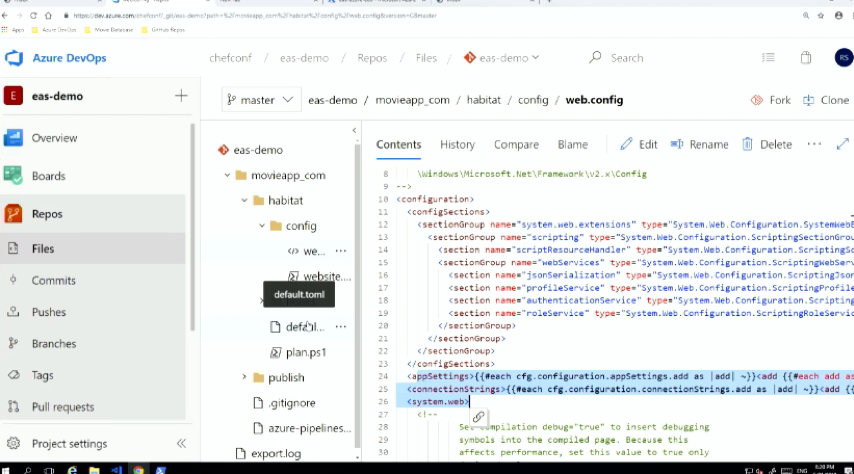Open the Boards sidebar icon
The height and width of the screenshot is (474, 854).
pos(14,176)
